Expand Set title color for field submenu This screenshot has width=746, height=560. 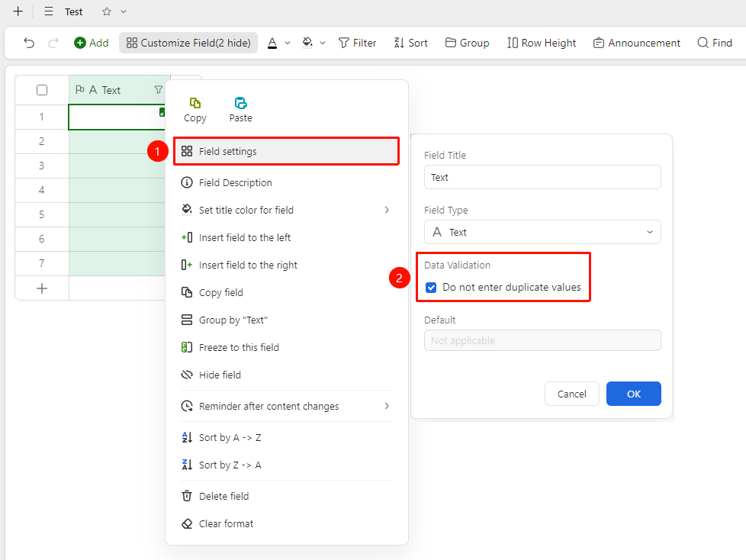point(286,210)
